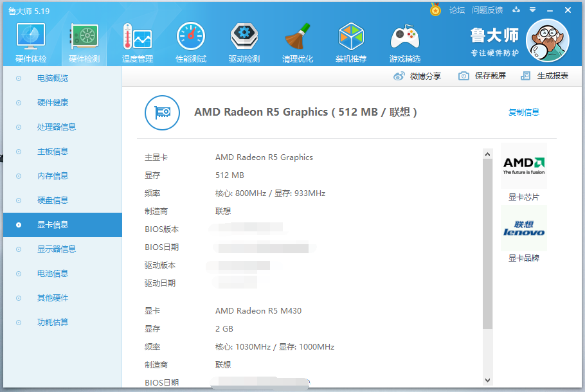The height and width of the screenshot is (392, 585).
Task: Open 问题反馈 feedback link
Action: (487, 10)
